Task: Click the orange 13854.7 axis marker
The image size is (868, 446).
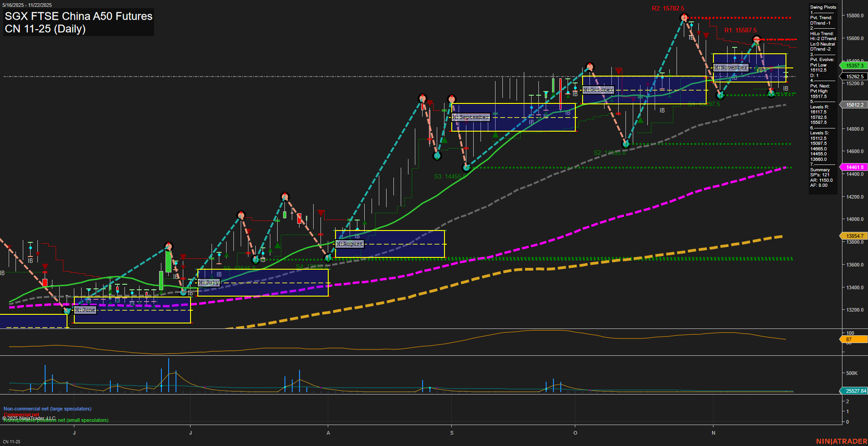Action: point(854,236)
